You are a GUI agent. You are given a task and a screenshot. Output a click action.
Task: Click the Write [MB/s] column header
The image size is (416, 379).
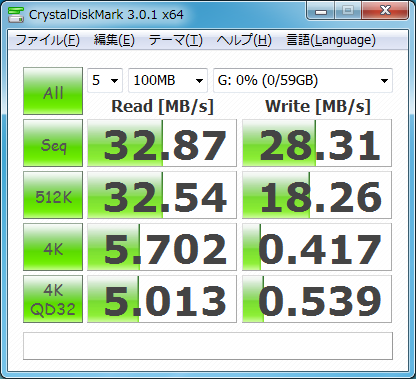[x=318, y=107]
